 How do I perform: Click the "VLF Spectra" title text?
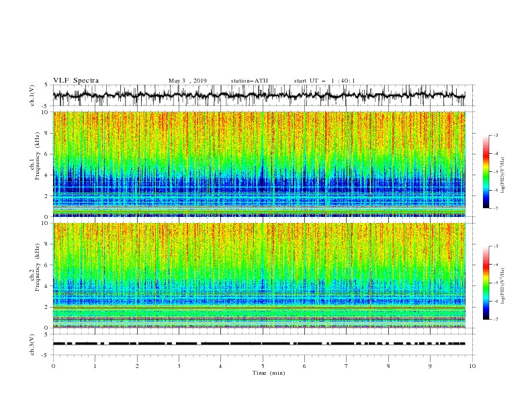pos(76,81)
